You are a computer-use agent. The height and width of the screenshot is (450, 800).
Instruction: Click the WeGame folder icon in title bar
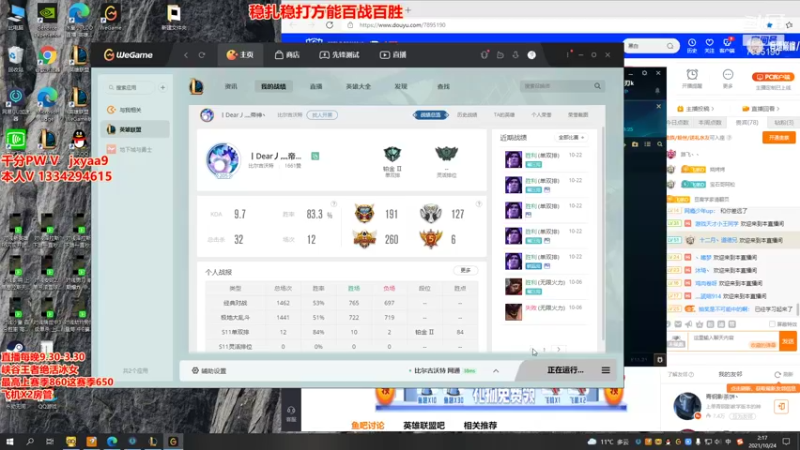pyautogui.click(x=500, y=55)
